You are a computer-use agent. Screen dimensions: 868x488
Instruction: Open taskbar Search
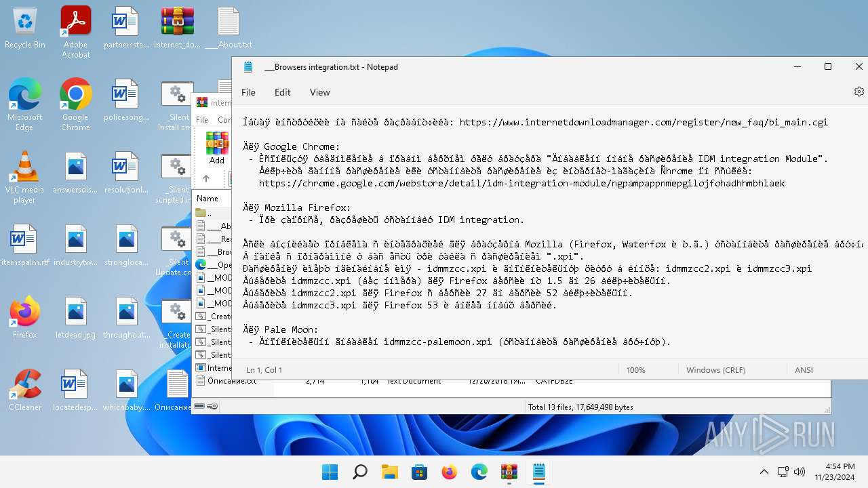point(359,472)
